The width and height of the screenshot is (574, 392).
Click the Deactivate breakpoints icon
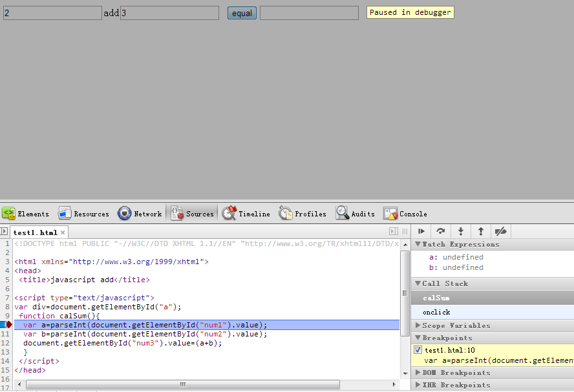pos(500,231)
